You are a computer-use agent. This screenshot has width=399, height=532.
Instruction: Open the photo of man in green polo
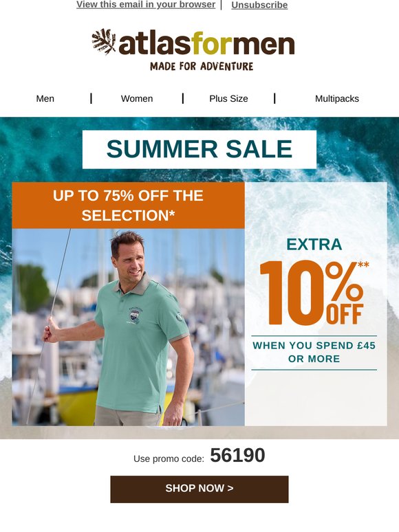point(129,327)
